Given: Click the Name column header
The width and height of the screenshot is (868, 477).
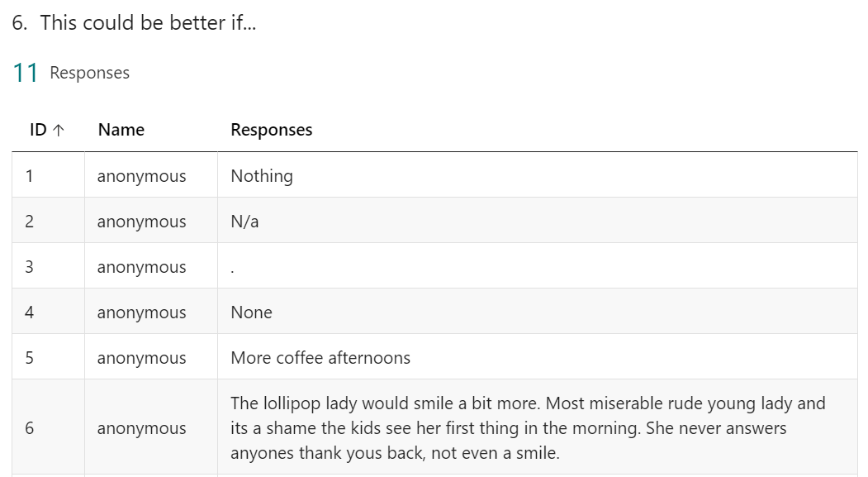Looking at the screenshot, I should (121, 130).
